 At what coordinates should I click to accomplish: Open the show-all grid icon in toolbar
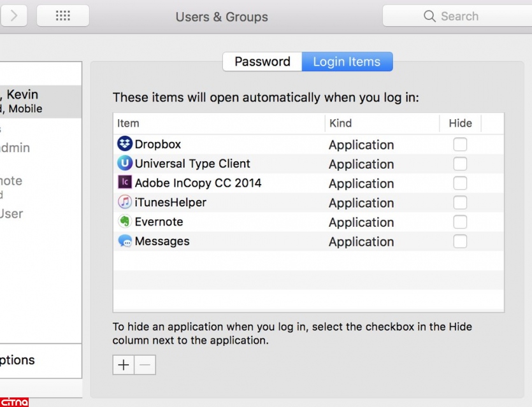pyautogui.click(x=62, y=16)
